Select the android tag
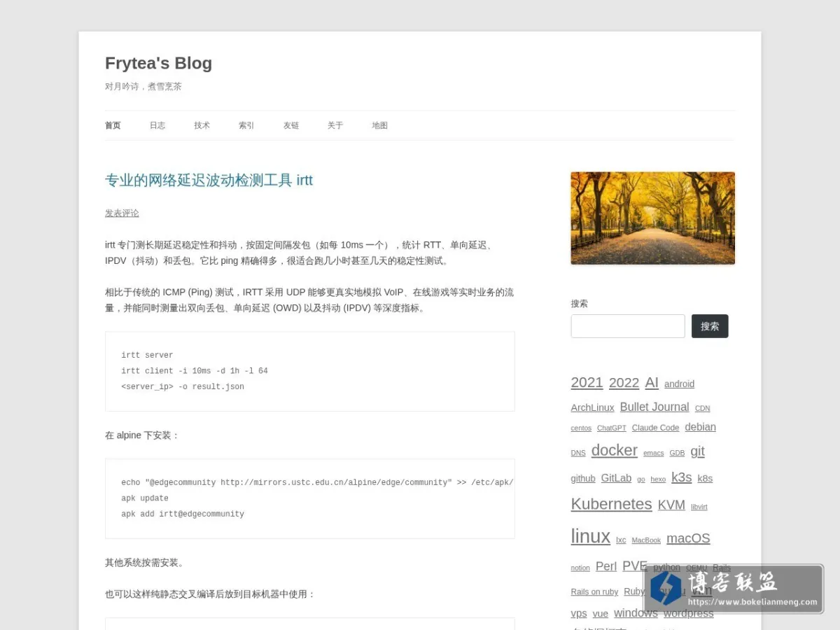 click(x=679, y=384)
